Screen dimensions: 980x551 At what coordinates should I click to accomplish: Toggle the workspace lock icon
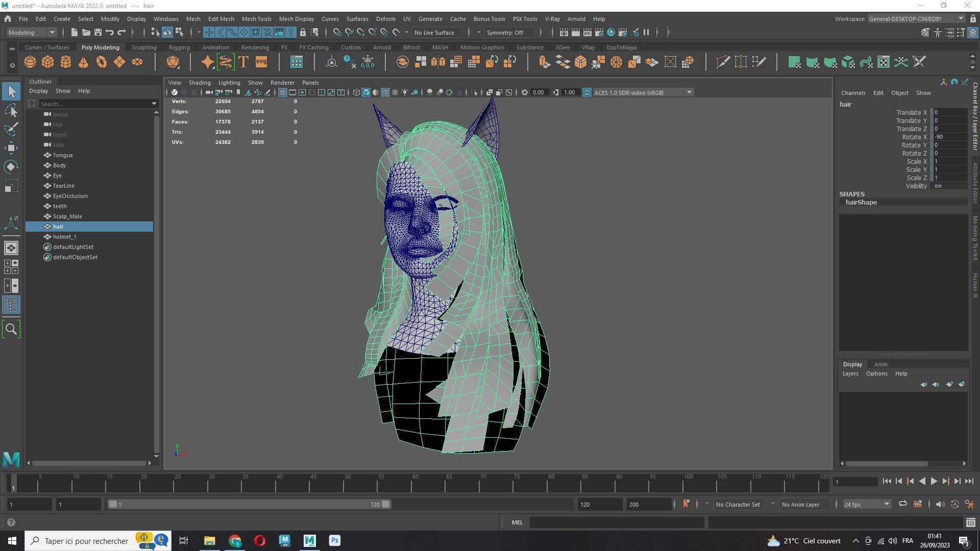click(x=973, y=19)
